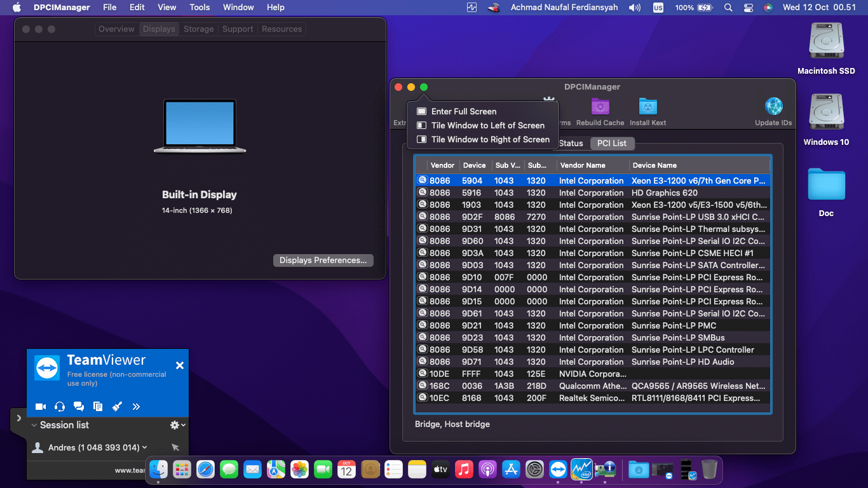The image size is (868, 488).
Task: Open the session settings gear dropdown
Action: [177, 425]
